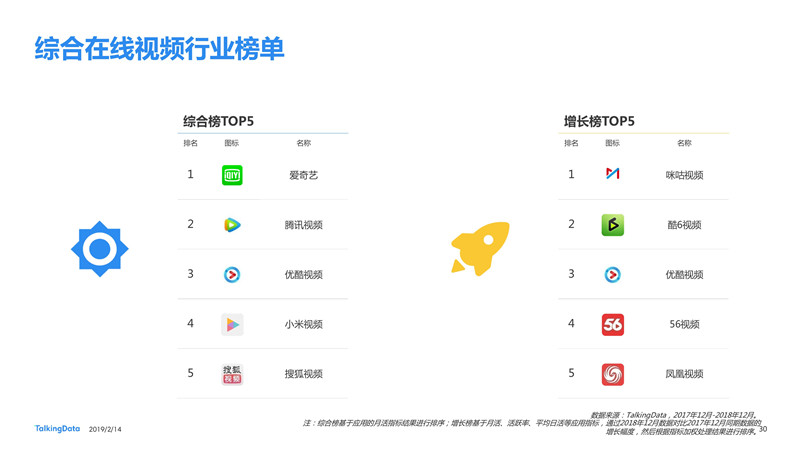Click the 排名 header in 综合榜TOP5
The width and height of the screenshot is (800, 449).
pos(191,143)
